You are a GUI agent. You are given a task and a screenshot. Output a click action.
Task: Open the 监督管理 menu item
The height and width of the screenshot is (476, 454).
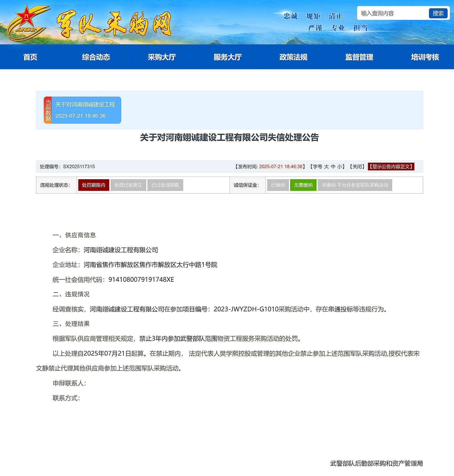(x=359, y=57)
